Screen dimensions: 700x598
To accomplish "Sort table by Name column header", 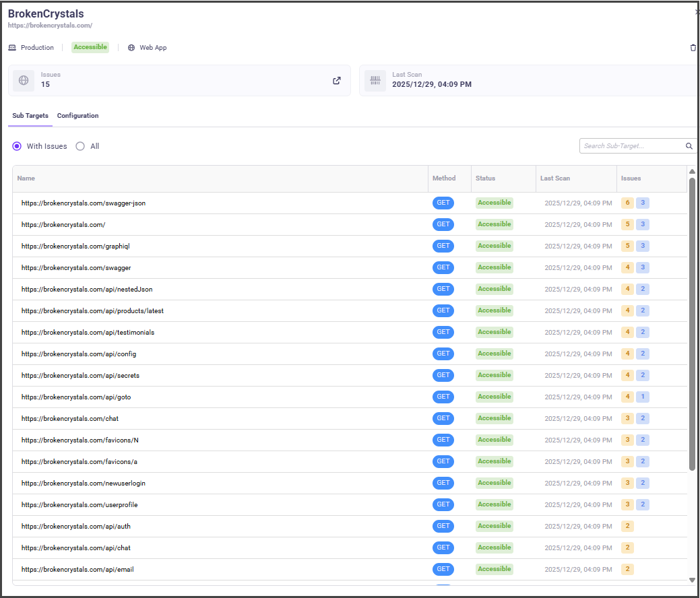I will coord(26,178).
